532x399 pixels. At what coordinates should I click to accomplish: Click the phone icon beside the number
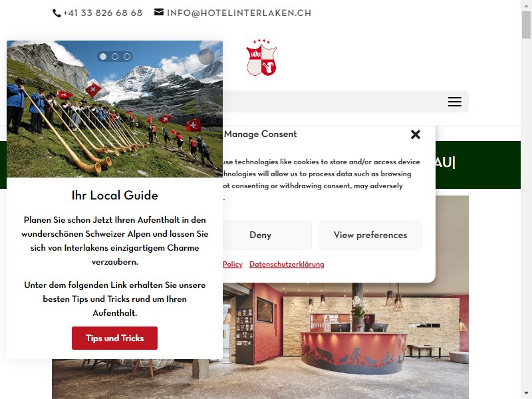(57, 13)
